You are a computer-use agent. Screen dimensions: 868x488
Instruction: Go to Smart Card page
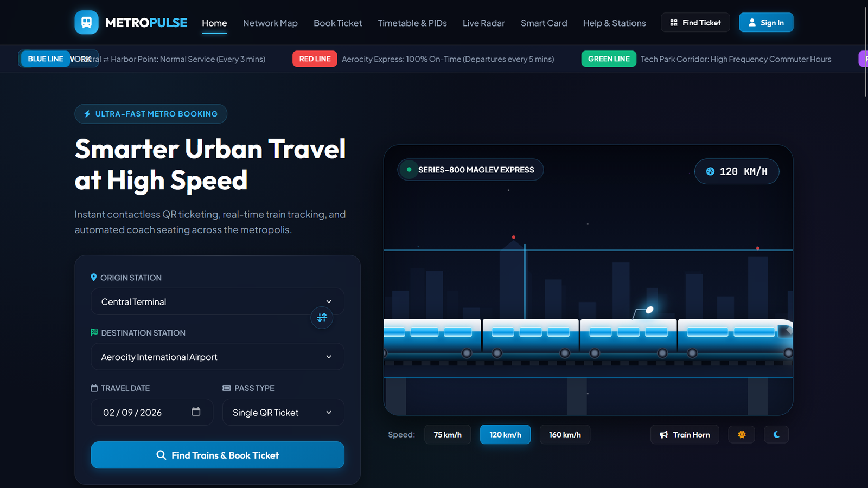[x=544, y=23]
